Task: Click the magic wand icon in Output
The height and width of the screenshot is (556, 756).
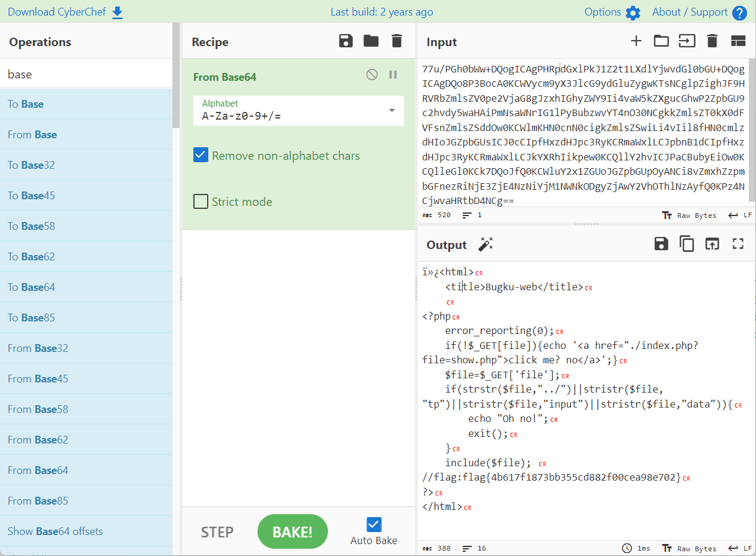Action: pos(485,244)
